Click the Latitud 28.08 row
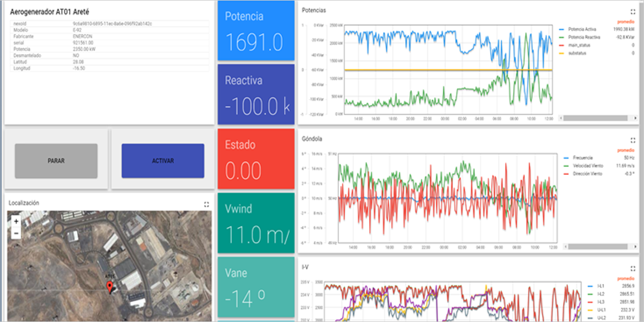Image resolution: width=644 pixels, height=322 pixels. (110, 62)
